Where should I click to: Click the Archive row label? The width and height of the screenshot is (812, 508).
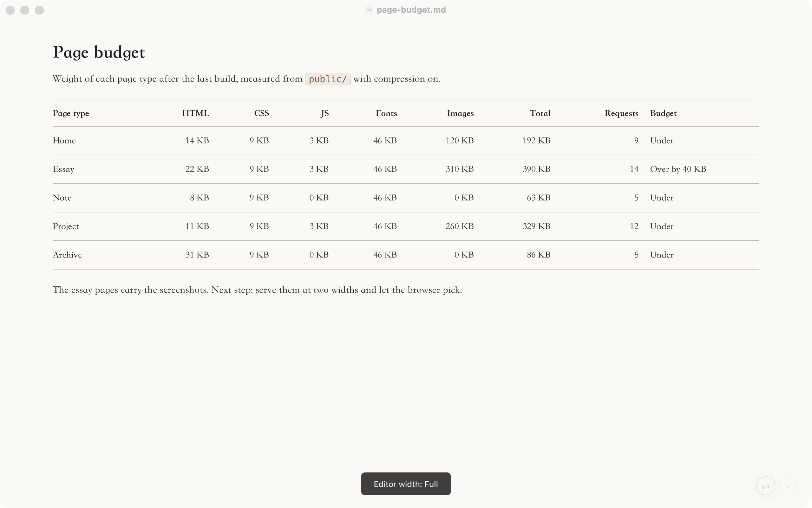pos(67,255)
